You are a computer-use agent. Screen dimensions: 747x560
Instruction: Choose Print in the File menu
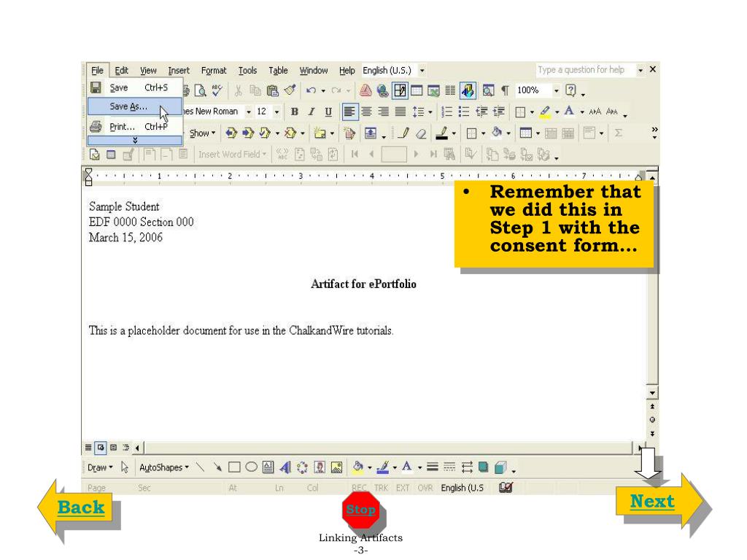(134, 127)
